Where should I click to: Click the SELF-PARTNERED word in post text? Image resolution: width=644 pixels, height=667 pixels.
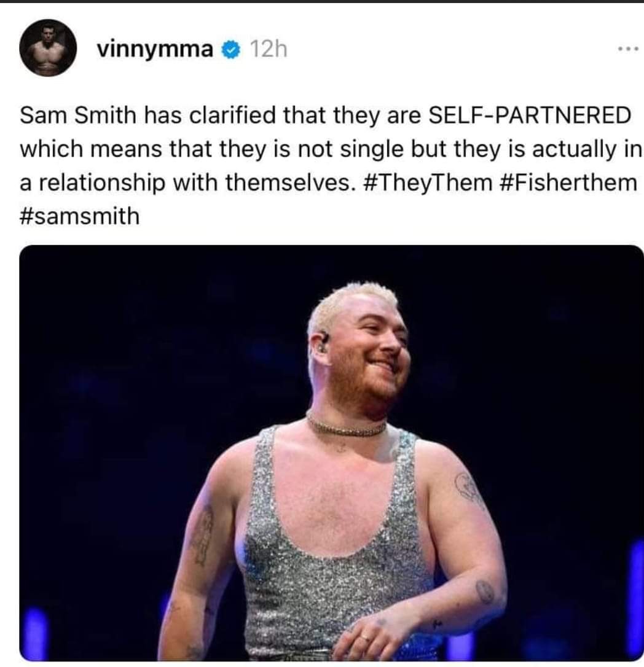(x=530, y=115)
